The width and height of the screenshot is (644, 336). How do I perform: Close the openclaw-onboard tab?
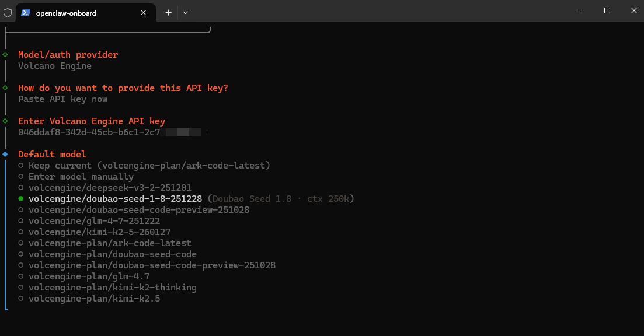click(142, 12)
